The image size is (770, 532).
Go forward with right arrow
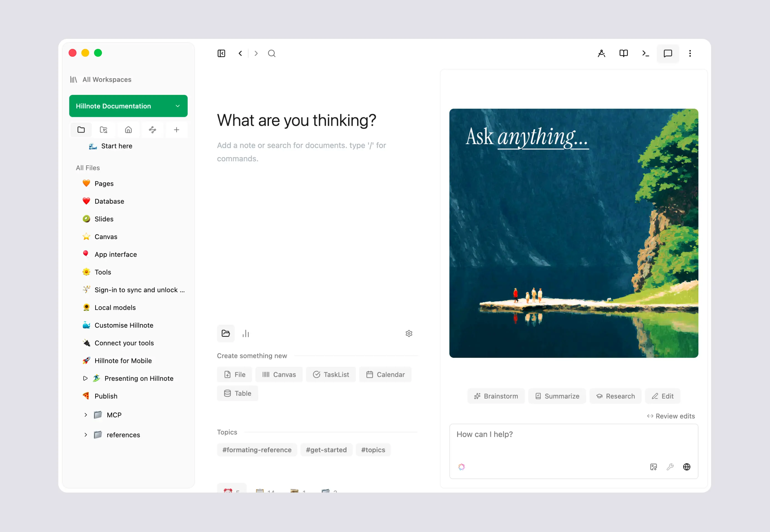click(256, 53)
